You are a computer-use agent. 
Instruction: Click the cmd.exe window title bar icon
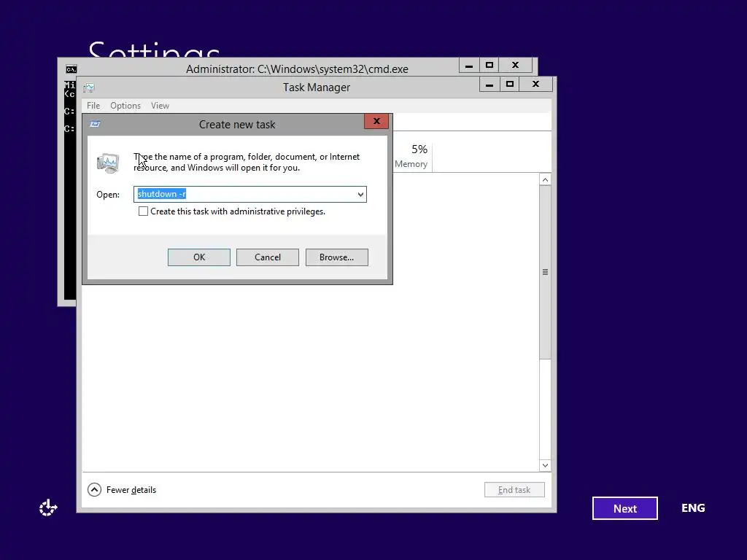tap(71, 69)
